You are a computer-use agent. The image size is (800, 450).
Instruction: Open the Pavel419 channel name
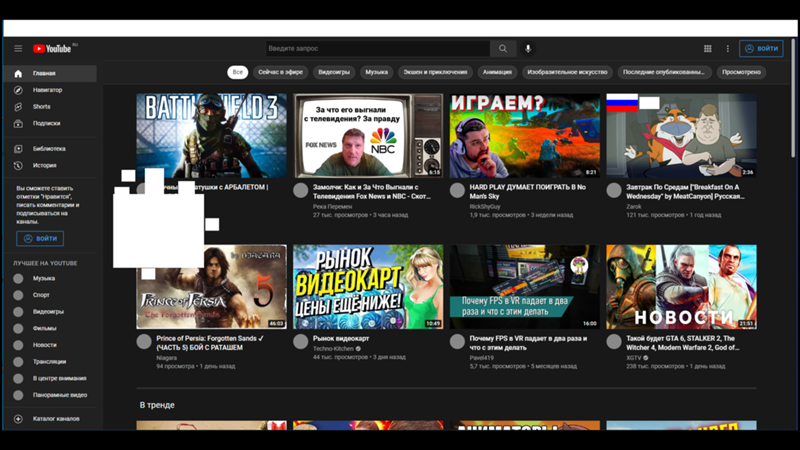point(482,358)
